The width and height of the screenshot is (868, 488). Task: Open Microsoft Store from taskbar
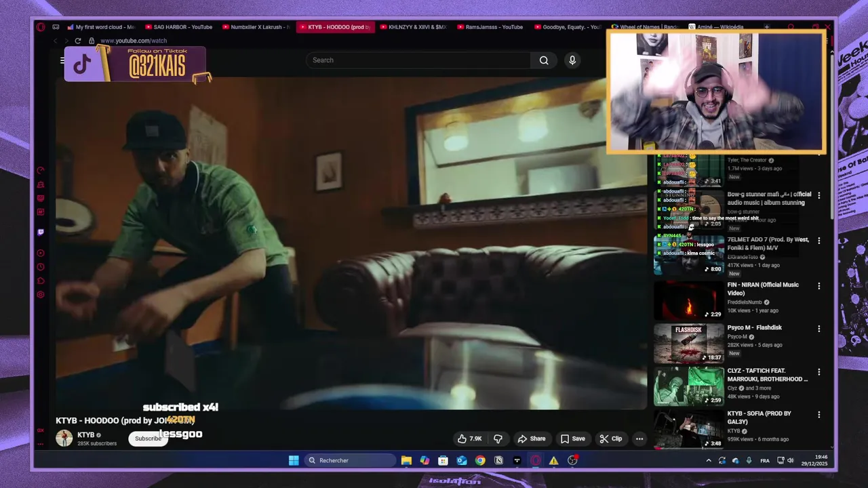pyautogui.click(x=443, y=461)
